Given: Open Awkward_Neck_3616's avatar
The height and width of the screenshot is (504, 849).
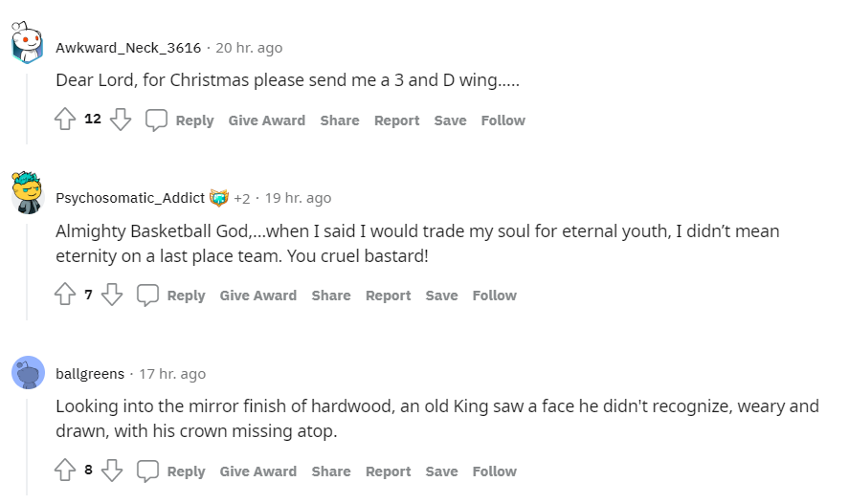Looking at the screenshot, I should tap(28, 45).
